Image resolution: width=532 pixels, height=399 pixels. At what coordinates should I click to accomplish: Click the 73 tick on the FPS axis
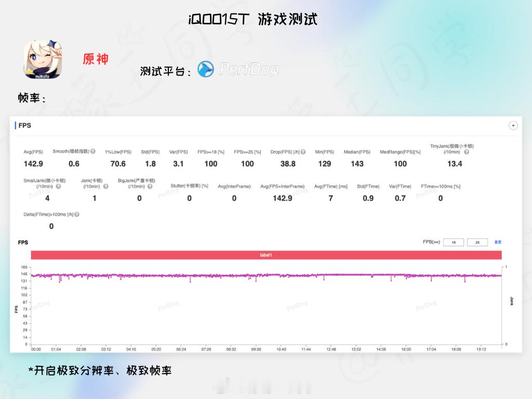coord(25,309)
